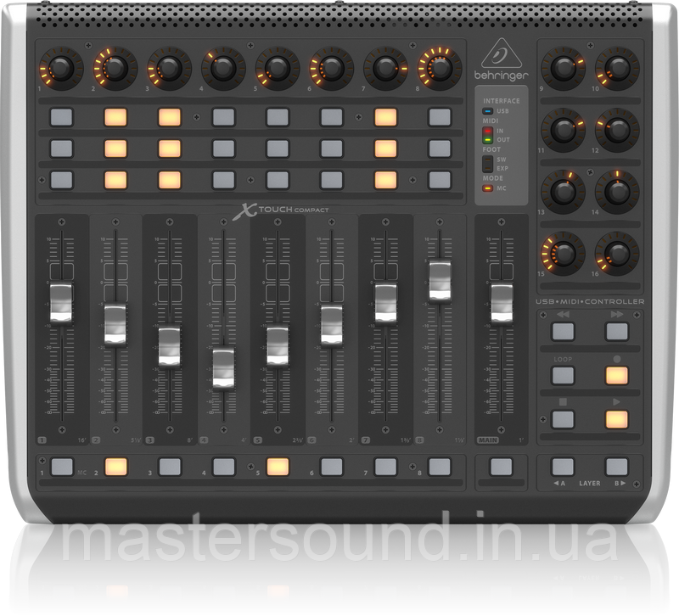Grab the channel 2 fader cap
Viewport: 679px width, 616px height.
pos(115,325)
